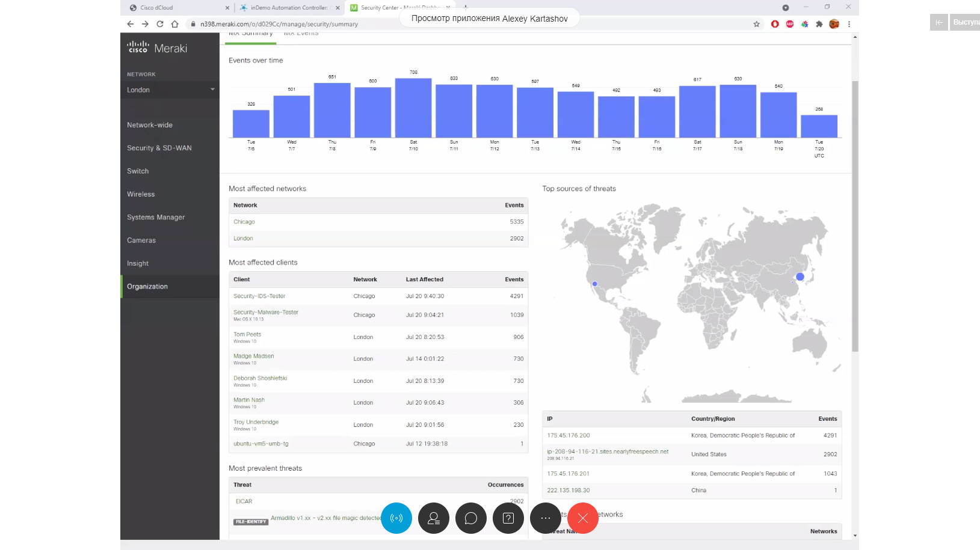Go back with the browser back arrow
This screenshot has width=980, height=550.
(x=131, y=24)
